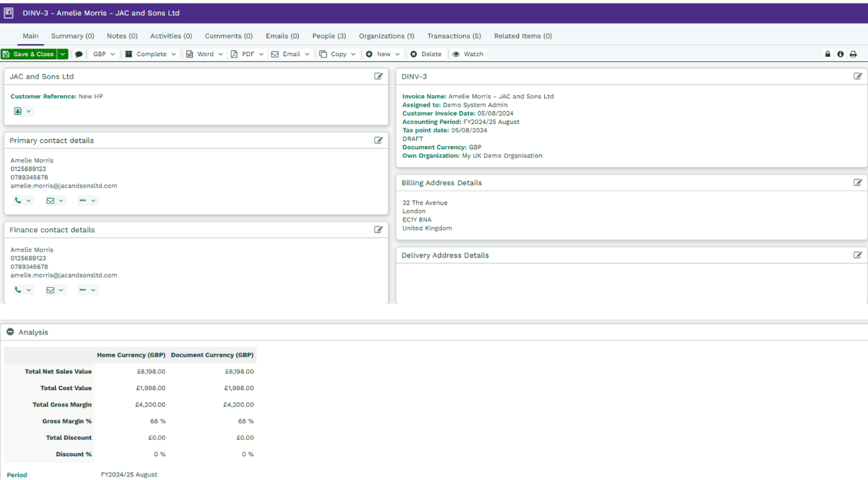This screenshot has width=868, height=480.
Task: Open the Comments (0) tab
Action: pos(229,36)
